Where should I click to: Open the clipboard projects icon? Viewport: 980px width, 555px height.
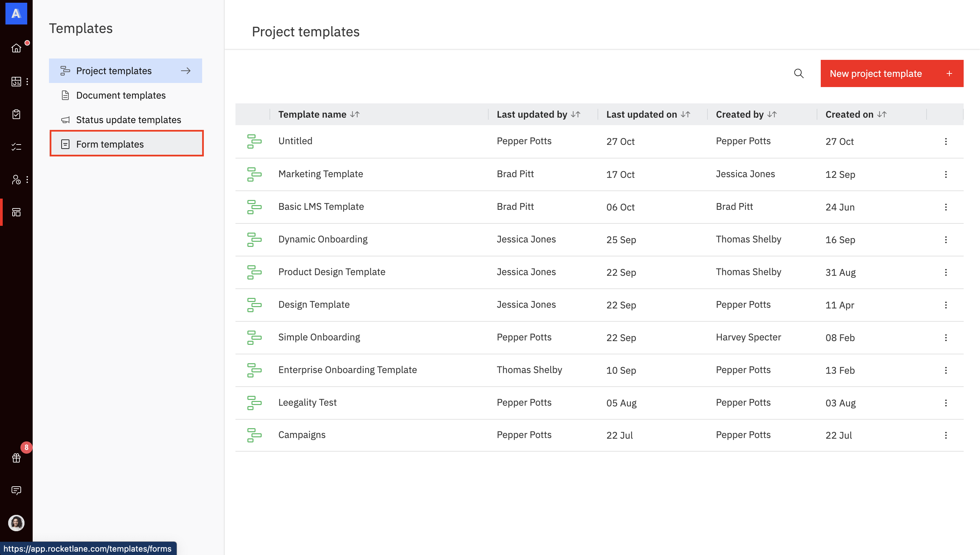[x=16, y=114]
